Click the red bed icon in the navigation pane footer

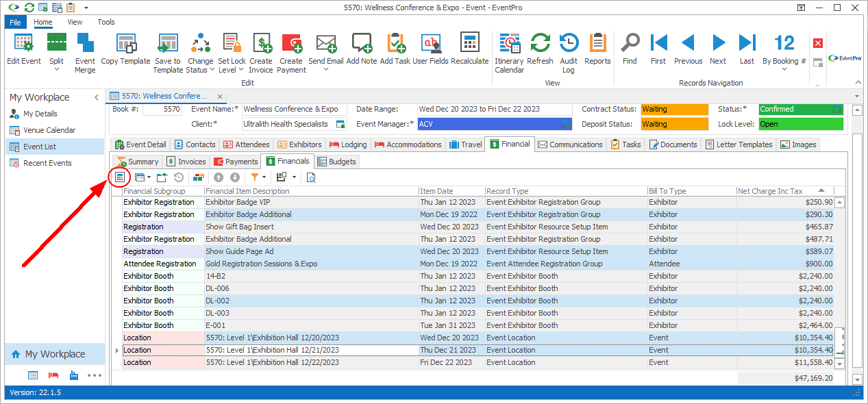[x=53, y=375]
